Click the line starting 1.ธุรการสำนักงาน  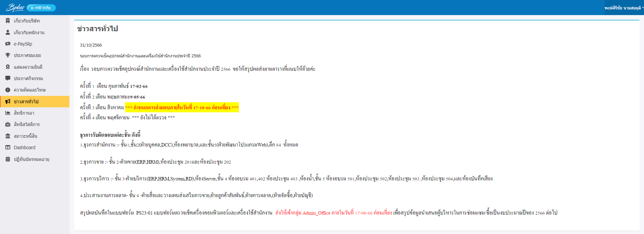[189, 145]
